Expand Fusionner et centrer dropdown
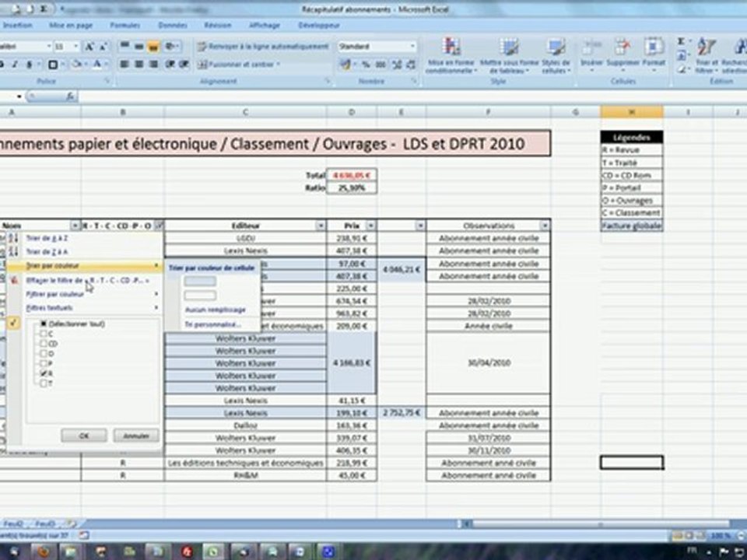747x560 pixels. pyautogui.click(x=279, y=65)
